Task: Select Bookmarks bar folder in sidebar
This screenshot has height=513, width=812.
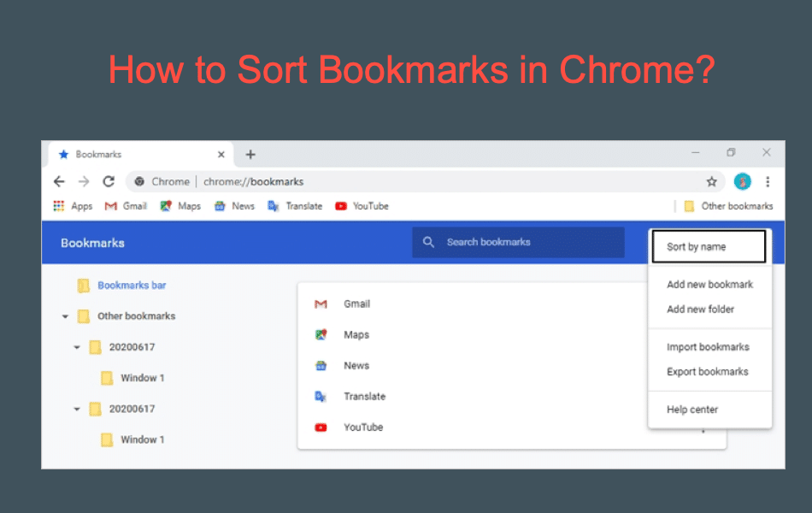Action: click(131, 286)
